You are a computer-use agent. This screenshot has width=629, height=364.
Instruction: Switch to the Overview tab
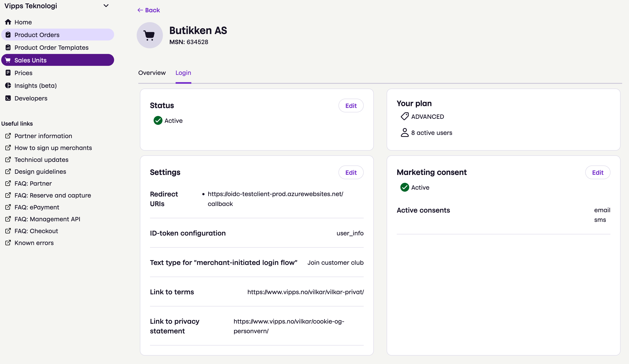point(152,72)
